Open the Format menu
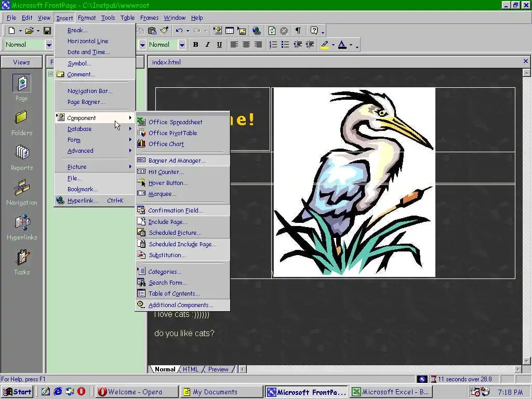Image resolution: width=532 pixels, height=399 pixels. 87,18
